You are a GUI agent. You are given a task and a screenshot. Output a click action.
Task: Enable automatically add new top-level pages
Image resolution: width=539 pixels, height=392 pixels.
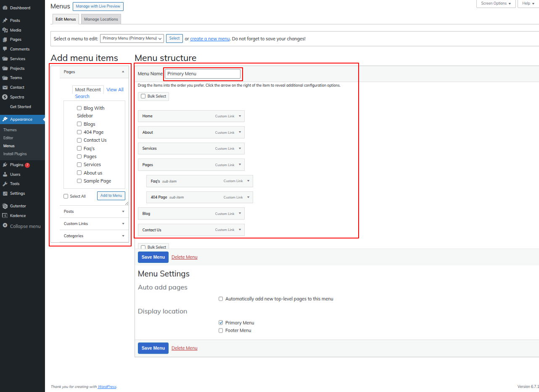[x=221, y=299]
